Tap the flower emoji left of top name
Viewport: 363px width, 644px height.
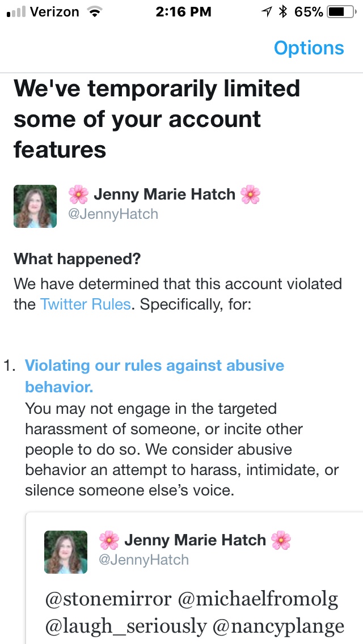tap(78, 194)
